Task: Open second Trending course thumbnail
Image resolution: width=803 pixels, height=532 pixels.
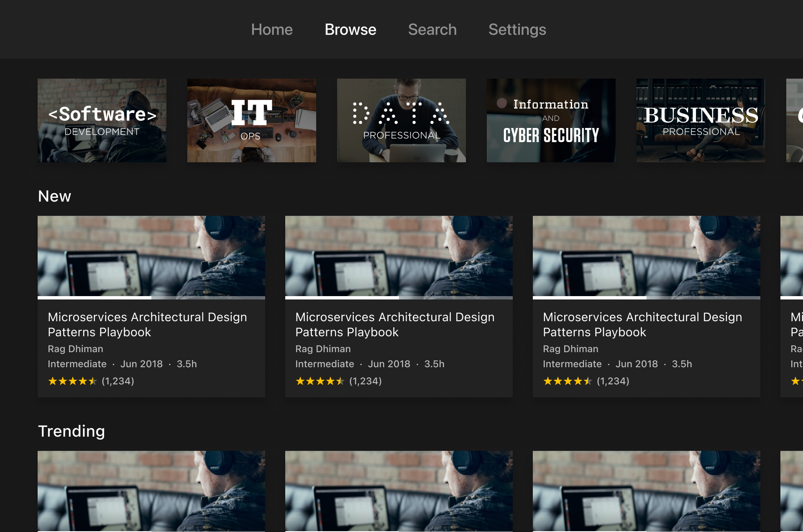Action: [x=399, y=491]
